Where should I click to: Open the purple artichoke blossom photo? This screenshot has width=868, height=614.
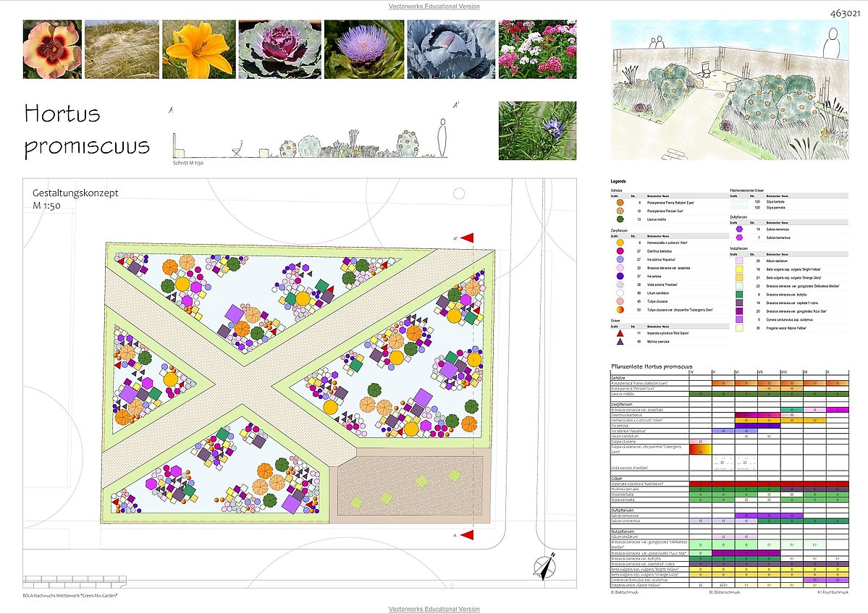tap(364, 49)
